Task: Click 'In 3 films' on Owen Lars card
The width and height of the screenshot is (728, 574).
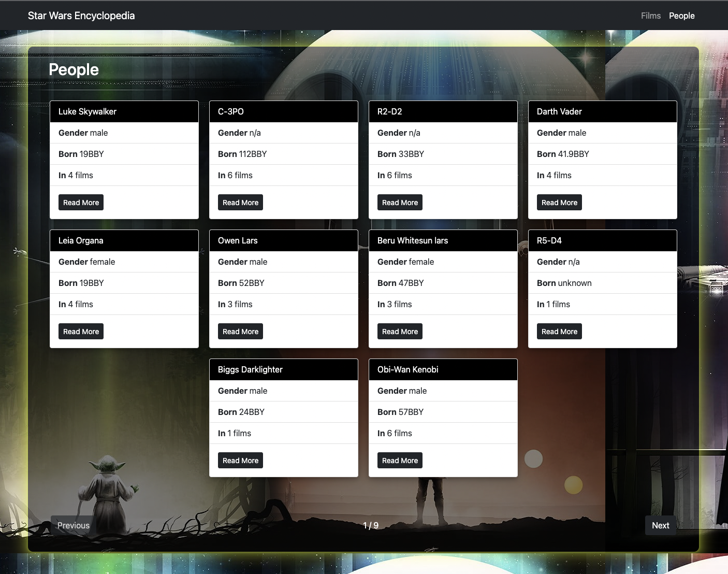Action: pyautogui.click(x=284, y=304)
